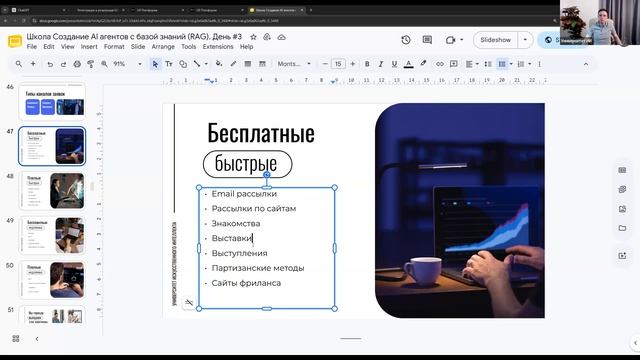
Task: Decrease font size with the minus button
Action: tap(325, 64)
